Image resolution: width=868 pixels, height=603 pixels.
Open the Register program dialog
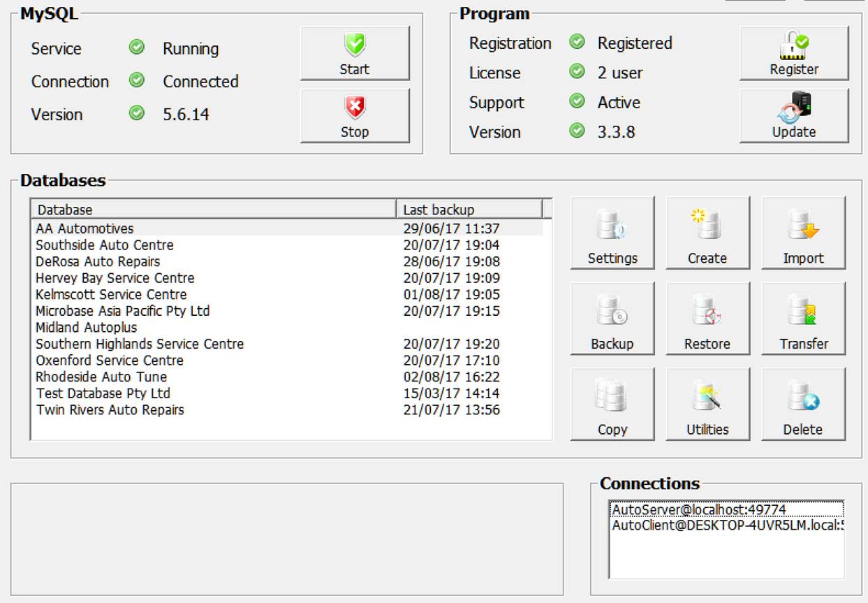coord(794,54)
